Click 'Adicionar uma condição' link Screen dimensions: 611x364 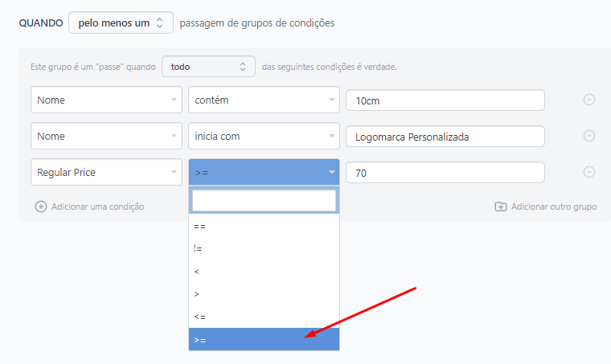[97, 207]
